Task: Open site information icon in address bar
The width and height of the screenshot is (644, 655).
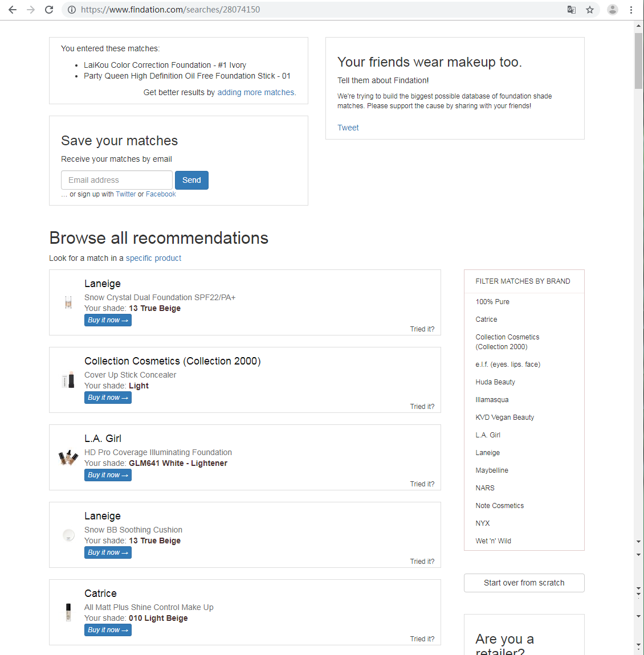Action: click(72, 10)
